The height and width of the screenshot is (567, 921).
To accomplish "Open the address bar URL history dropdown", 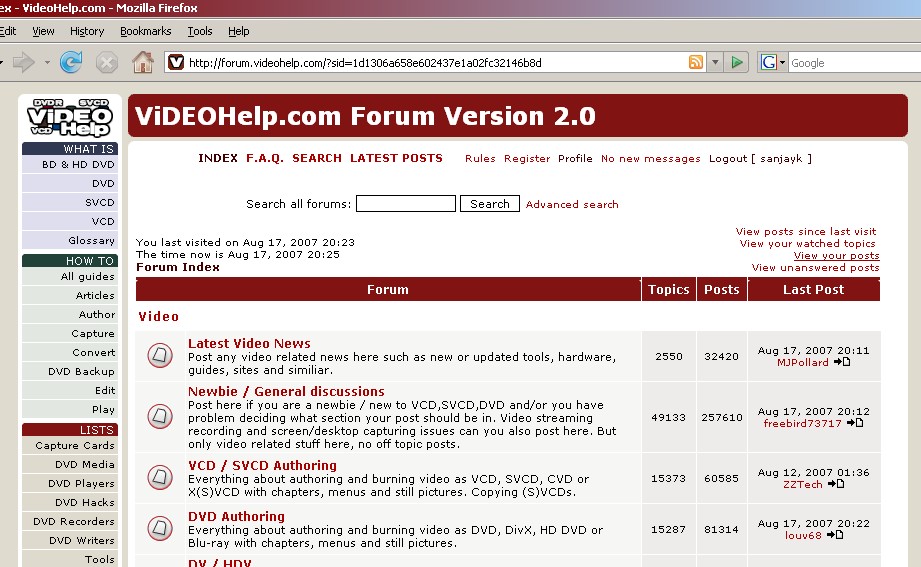I will pyautogui.click(x=715, y=62).
